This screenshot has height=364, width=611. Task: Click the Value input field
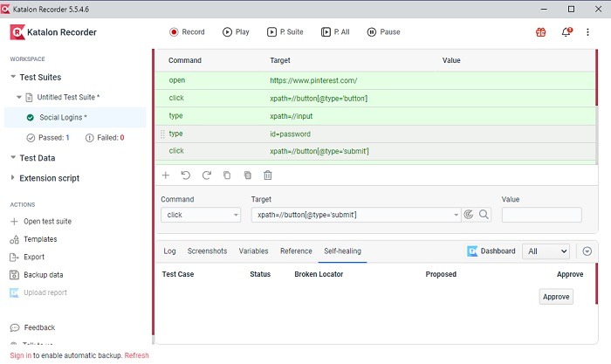542,215
